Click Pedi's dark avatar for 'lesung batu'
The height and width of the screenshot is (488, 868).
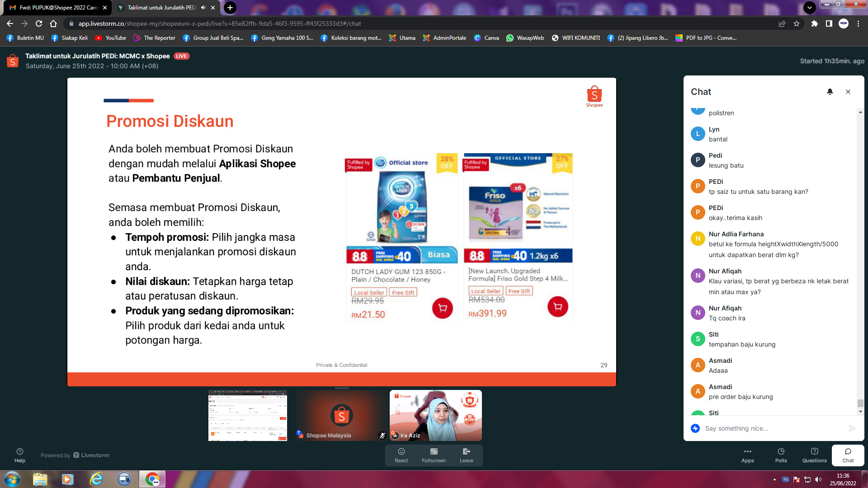698,160
